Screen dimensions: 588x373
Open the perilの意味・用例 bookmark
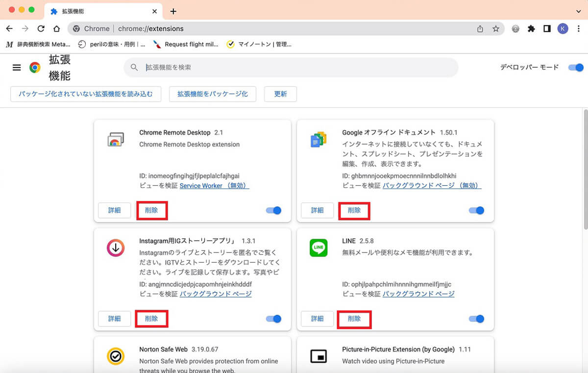(112, 44)
